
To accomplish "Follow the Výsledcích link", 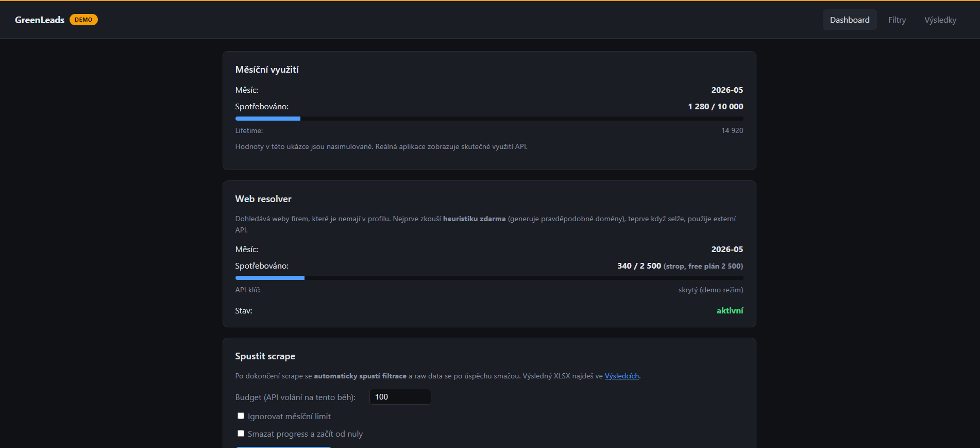I will (x=621, y=376).
